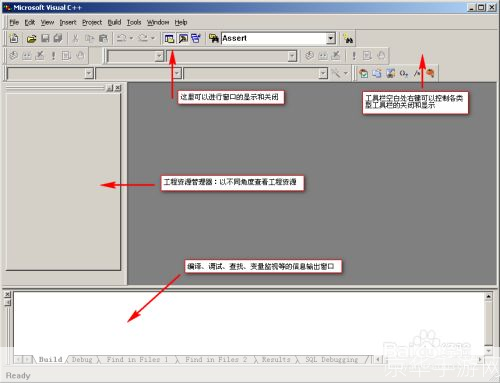500x383 pixels.
Task: Open the Build toolbar active configuration dropdown
Action: point(292,56)
